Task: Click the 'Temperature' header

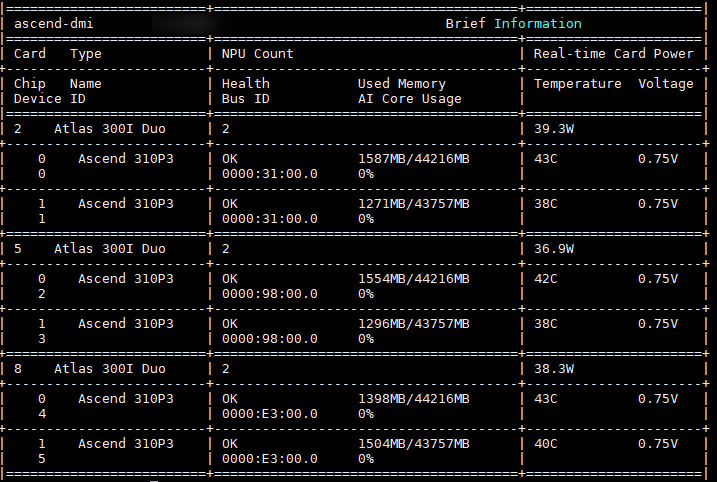Action: click(578, 84)
